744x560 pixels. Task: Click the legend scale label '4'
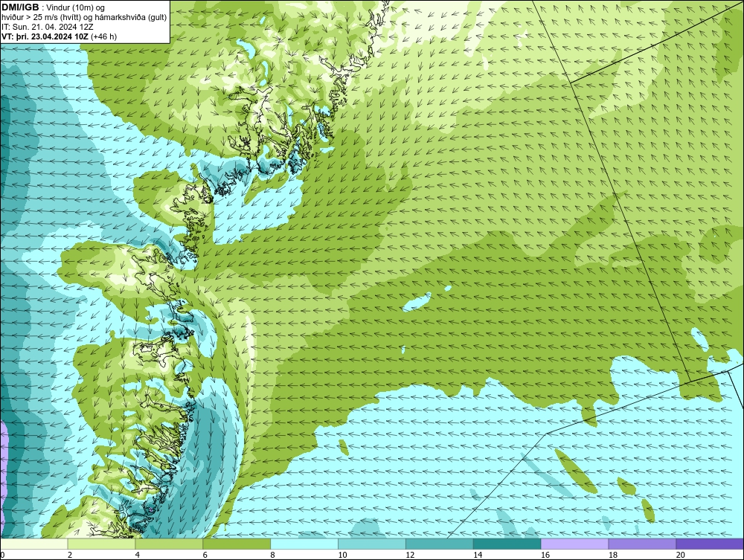click(x=137, y=555)
